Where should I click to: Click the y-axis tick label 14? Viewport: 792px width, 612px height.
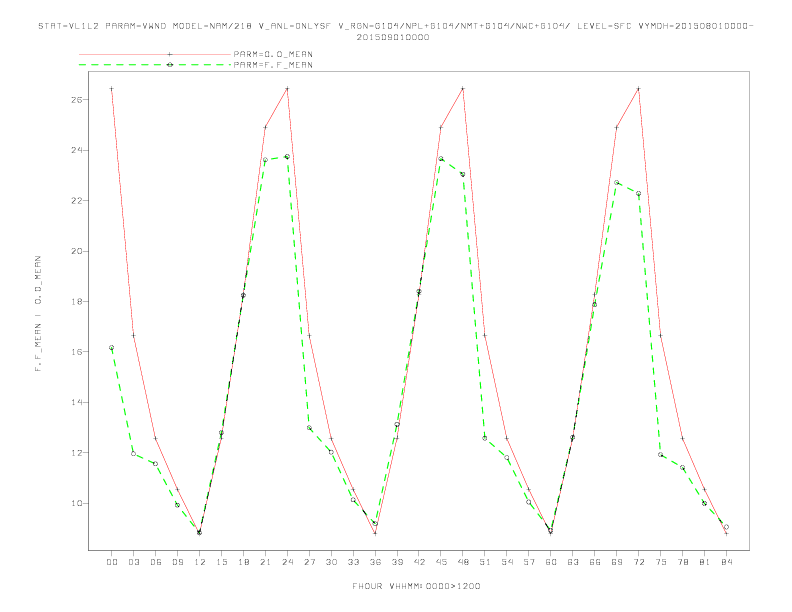pyautogui.click(x=77, y=402)
